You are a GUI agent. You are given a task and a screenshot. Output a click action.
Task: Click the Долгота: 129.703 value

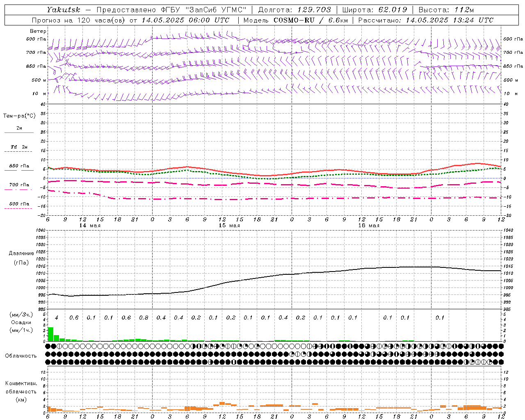click(x=294, y=9)
